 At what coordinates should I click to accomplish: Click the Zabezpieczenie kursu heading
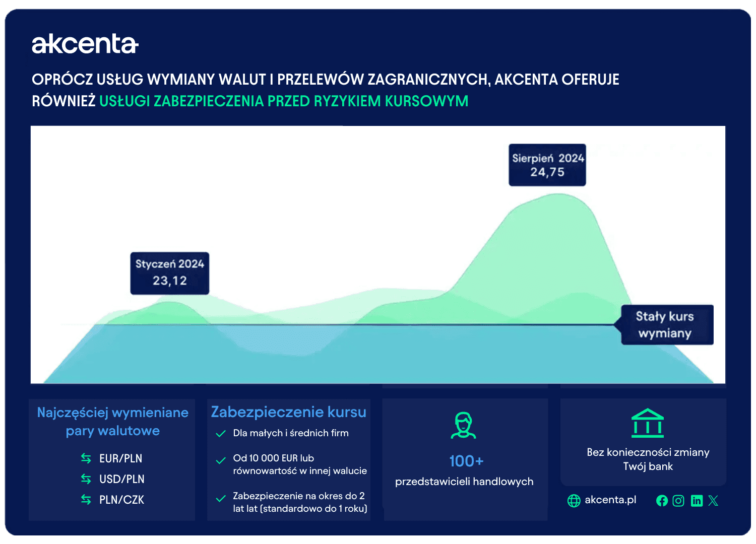pos(289,413)
